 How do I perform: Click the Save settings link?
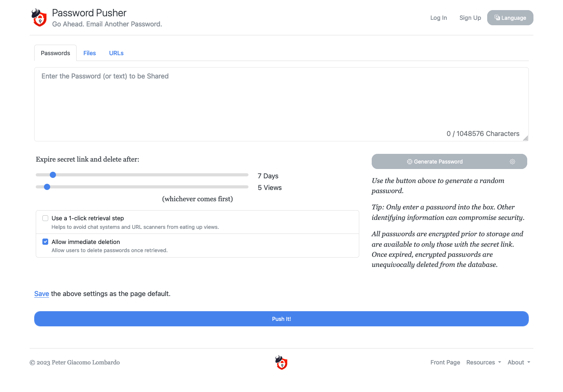coord(42,294)
